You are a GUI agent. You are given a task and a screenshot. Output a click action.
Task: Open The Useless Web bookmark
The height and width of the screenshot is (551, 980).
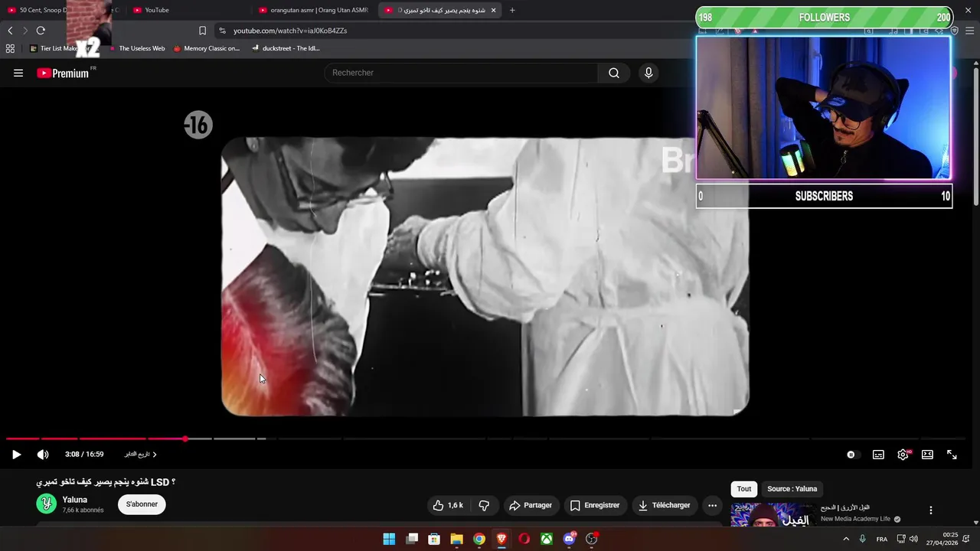click(136, 48)
